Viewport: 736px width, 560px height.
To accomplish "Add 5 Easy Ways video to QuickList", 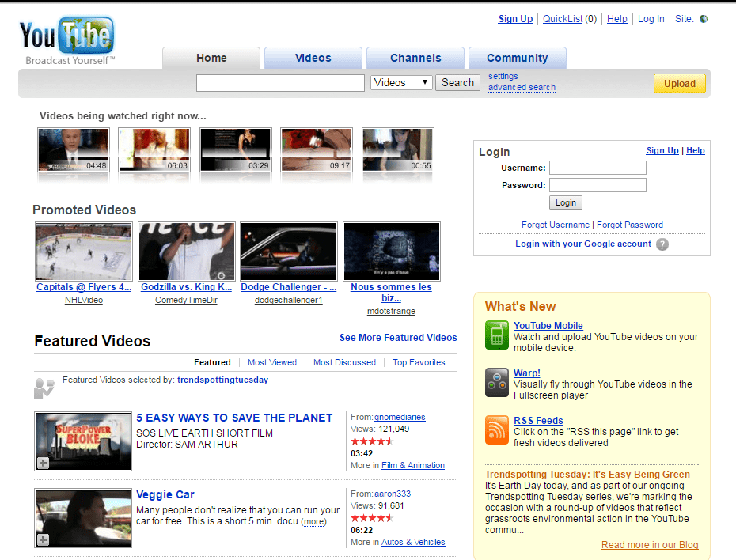I will [x=44, y=463].
